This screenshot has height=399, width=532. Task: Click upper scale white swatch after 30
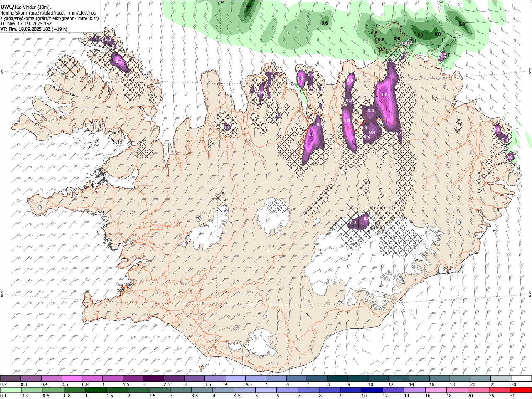pos(521,379)
